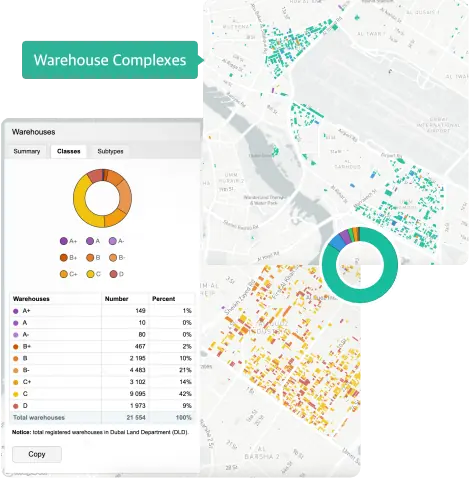
Task: Open the Classes tab
Action: coord(69,151)
